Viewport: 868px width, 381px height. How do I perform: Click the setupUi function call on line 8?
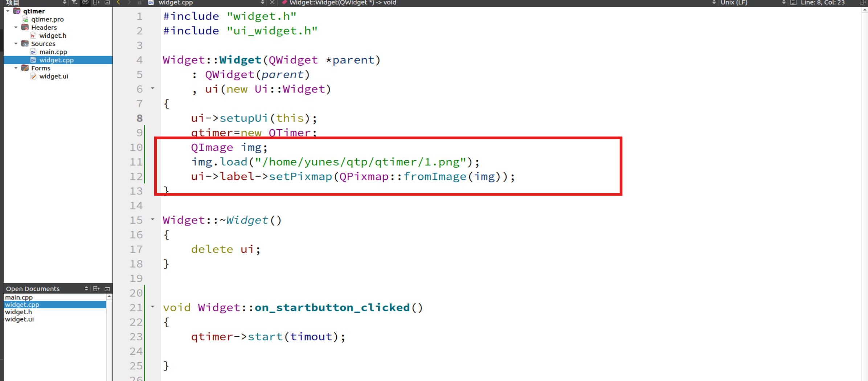[243, 118]
